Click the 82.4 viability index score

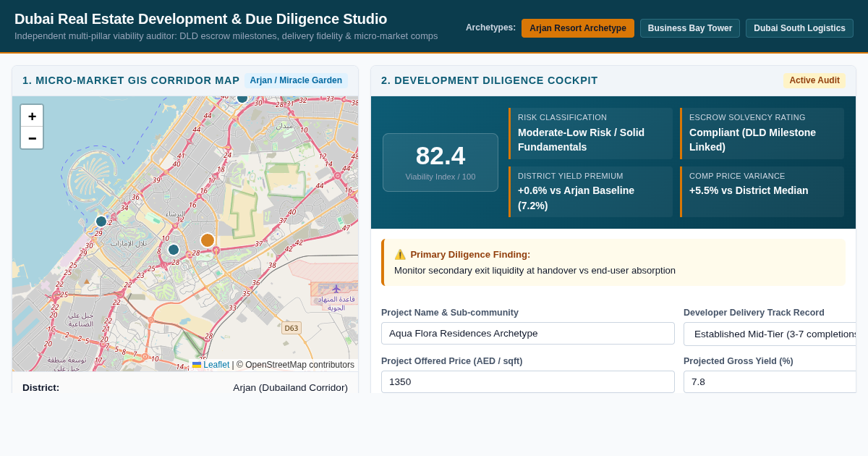tap(441, 156)
